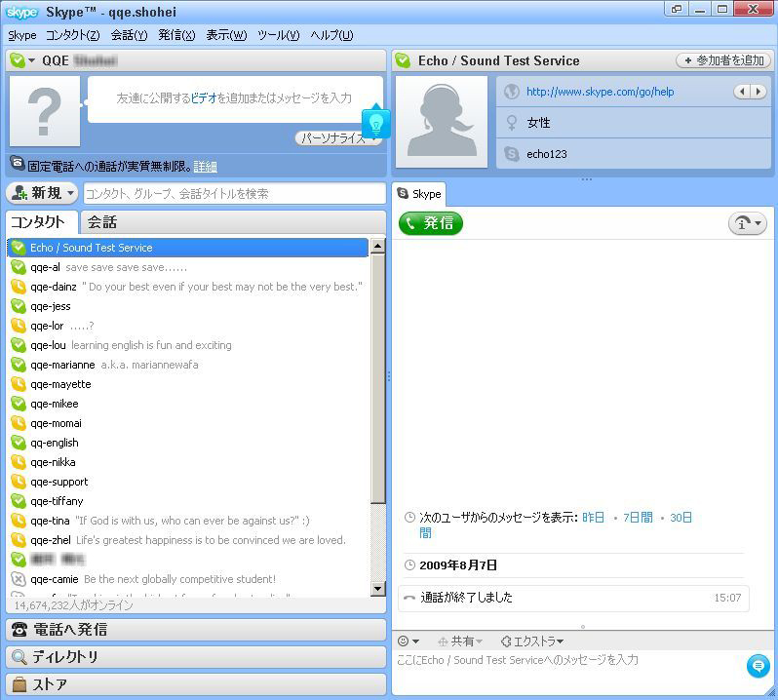Screen dimensions: 778x700
Task: Click the 詳細 link for landline calls
Action: pyautogui.click(x=205, y=167)
